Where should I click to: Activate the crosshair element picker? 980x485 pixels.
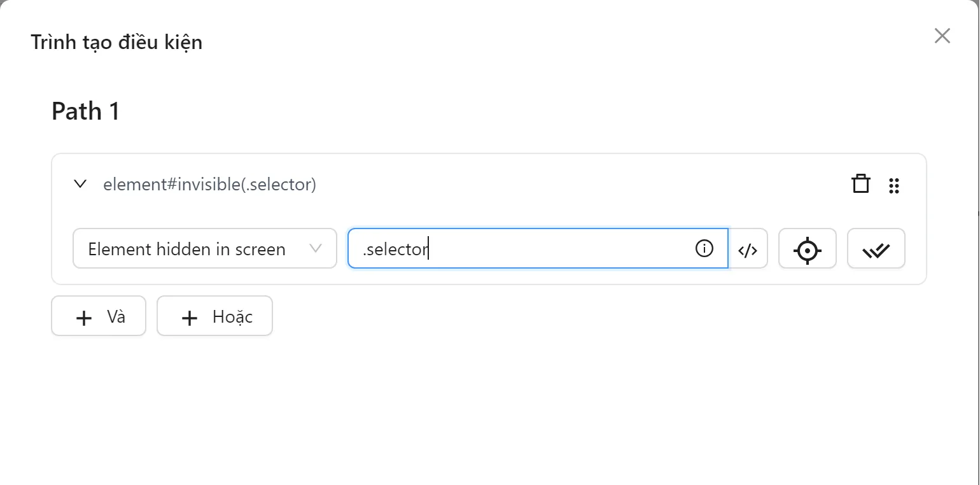coord(807,249)
